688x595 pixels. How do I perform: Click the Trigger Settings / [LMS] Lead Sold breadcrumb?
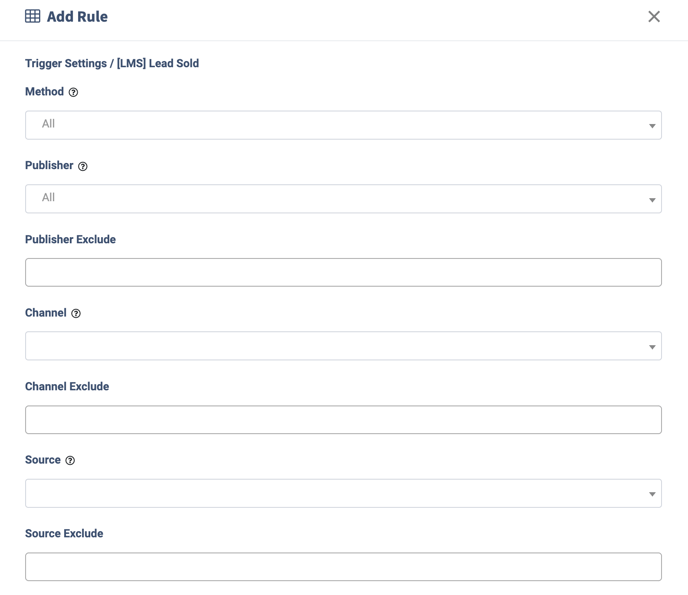pyautogui.click(x=112, y=63)
